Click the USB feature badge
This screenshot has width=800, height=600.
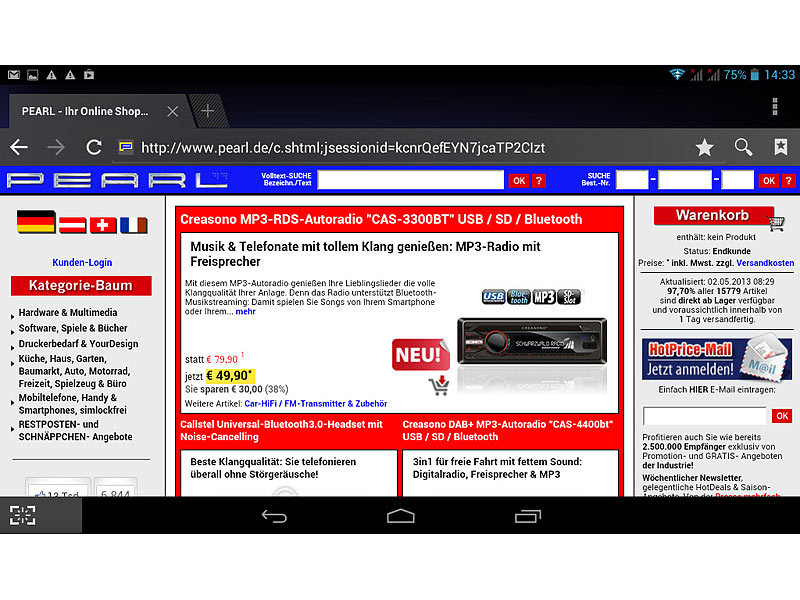493,296
